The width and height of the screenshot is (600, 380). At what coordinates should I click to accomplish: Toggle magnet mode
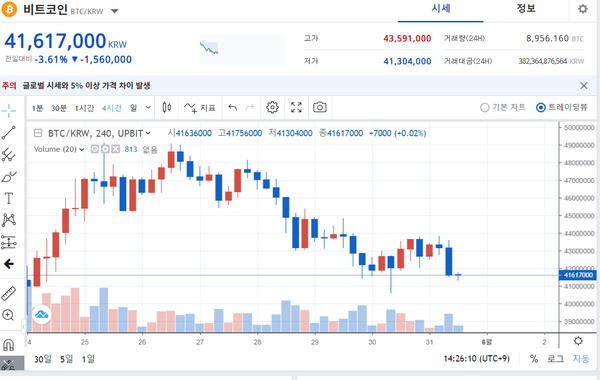[8, 345]
